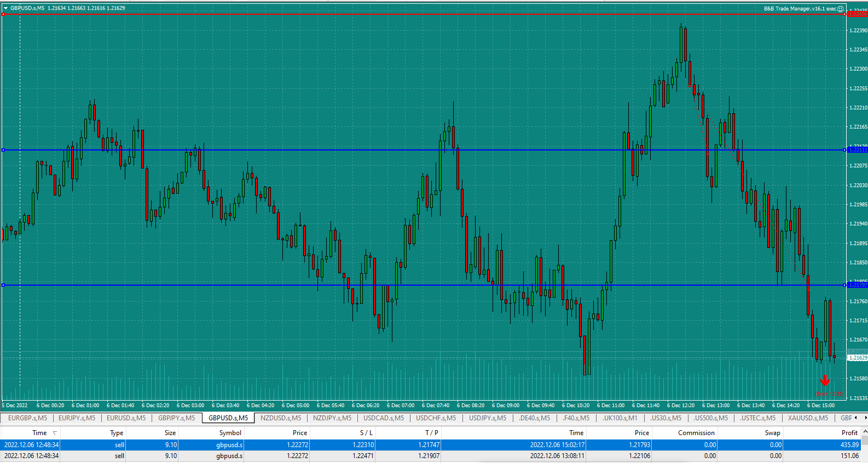Switch to the EURGBP.s,M5 chart tab
Screen dimensions: 868x463
(x=27, y=418)
